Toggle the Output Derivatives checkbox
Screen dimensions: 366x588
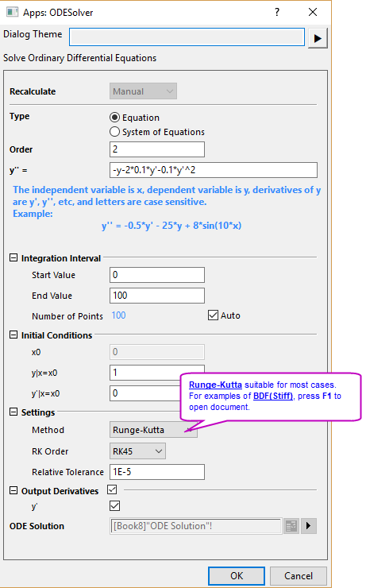(x=112, y=489)
